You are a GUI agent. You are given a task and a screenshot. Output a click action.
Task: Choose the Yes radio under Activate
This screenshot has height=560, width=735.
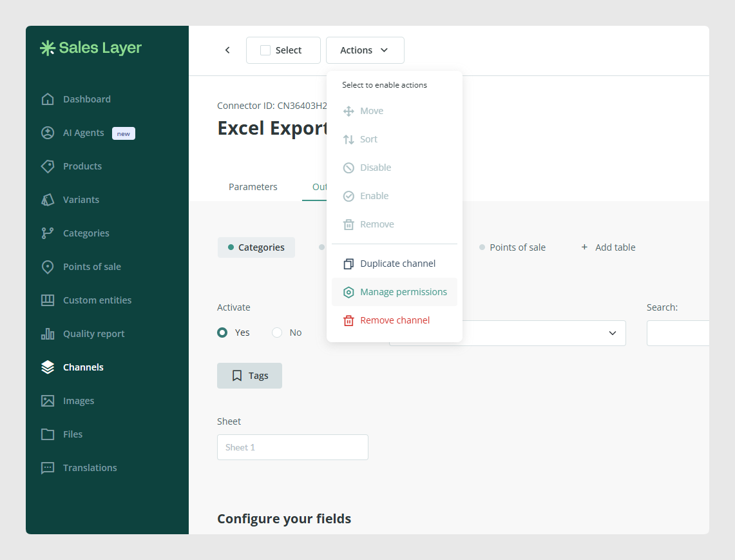[222, 333]
